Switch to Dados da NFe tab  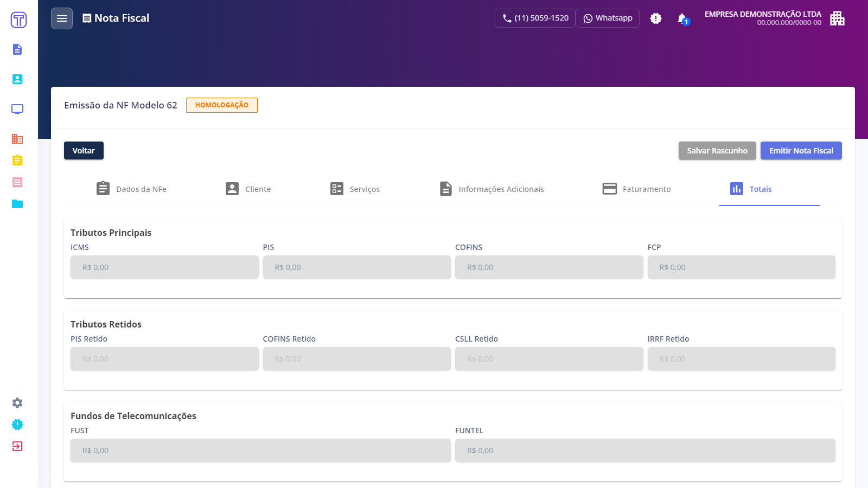click(x=131, y=189)
